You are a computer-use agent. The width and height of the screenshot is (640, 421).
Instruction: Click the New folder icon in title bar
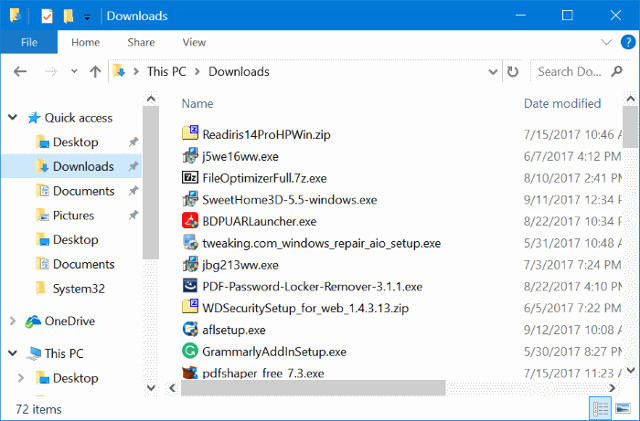(x=68, y=16)
